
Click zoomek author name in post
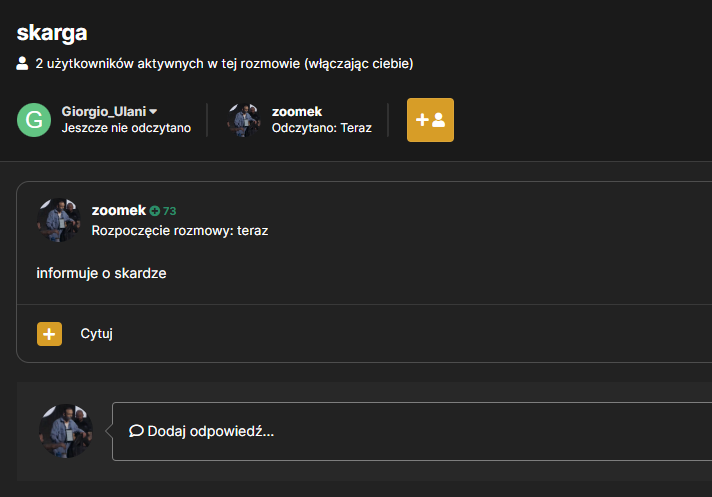point(119,210)
